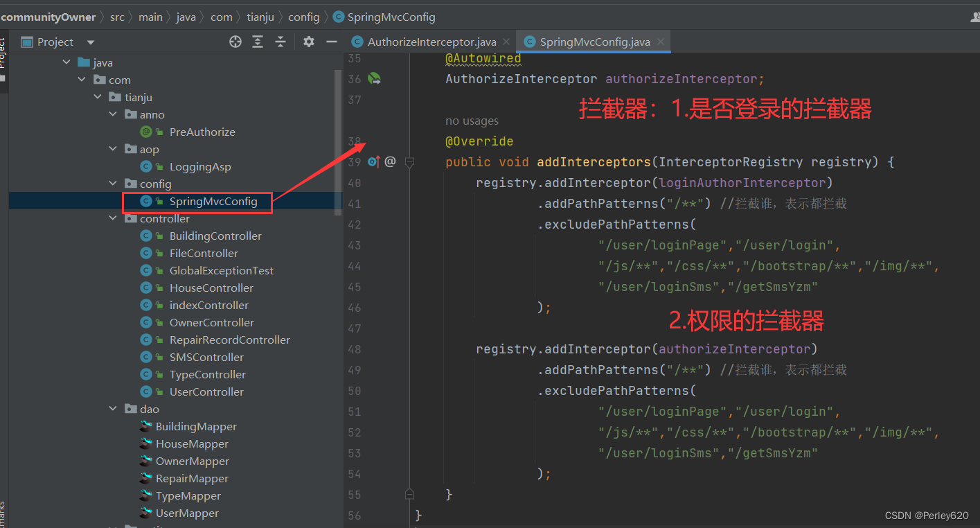
Task: Click communityOwner in the breadcrumb
Action: coord(48,17)
